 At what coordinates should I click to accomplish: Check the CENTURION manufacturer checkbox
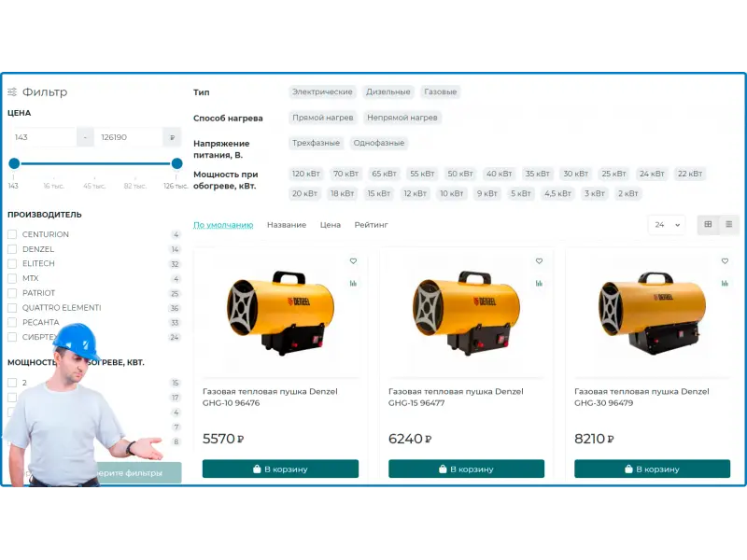tap(12, 234)
